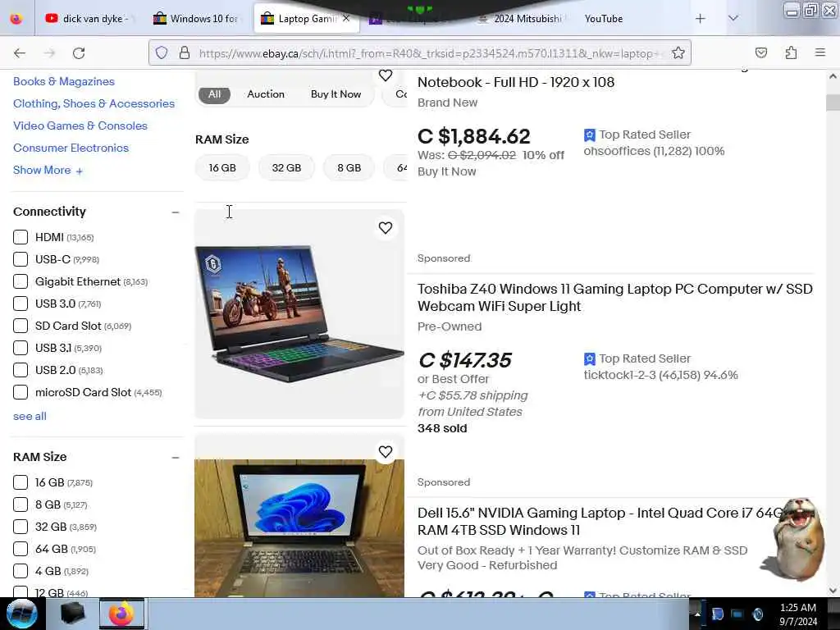Check the USB 3.1 filter box
Viewport: 840px width, 630px height.
pos(21,348)
